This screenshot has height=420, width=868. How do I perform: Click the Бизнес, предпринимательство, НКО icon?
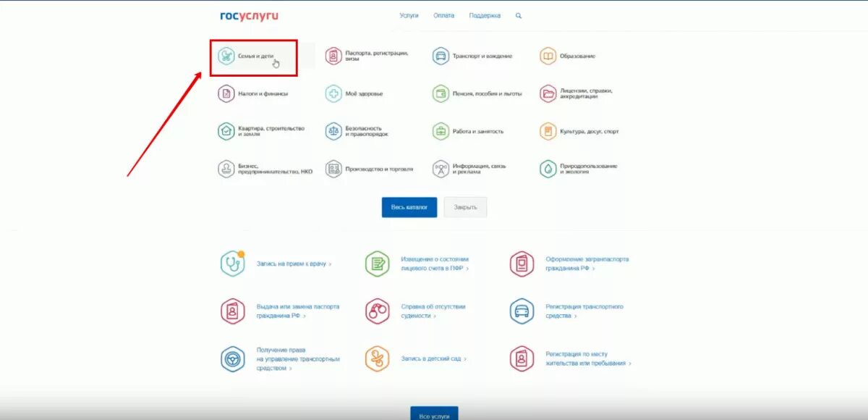click(226, 169)
